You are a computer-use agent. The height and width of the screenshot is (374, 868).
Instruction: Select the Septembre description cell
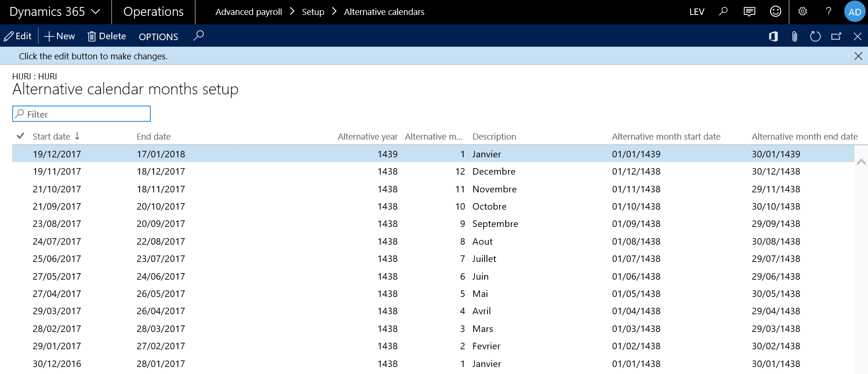click(495, 224)
